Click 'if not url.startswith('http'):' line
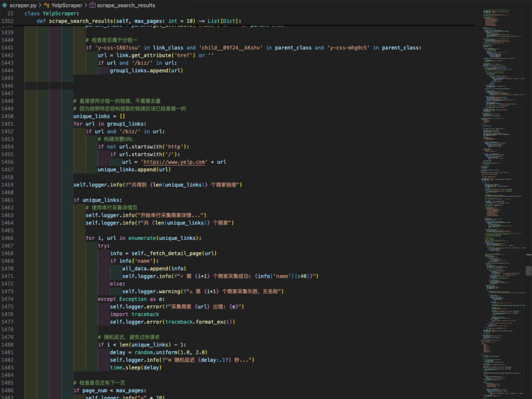The width and height of the screenshot is (532, 399). [144, 147]
